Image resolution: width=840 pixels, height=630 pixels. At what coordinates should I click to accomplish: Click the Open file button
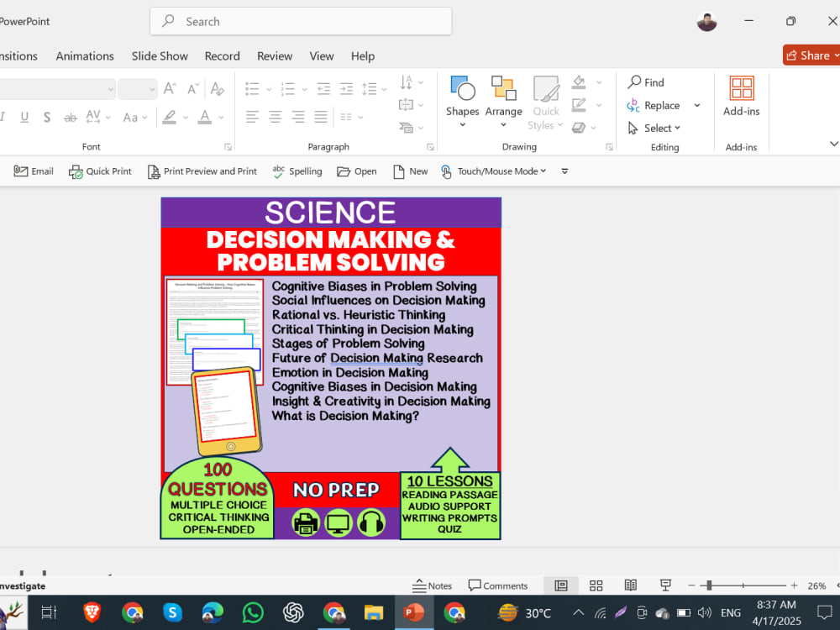coord(357,171)
